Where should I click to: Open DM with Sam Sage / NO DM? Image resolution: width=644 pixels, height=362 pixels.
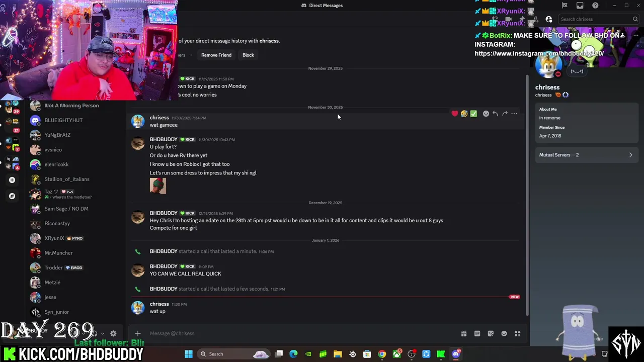pos(75,209)
